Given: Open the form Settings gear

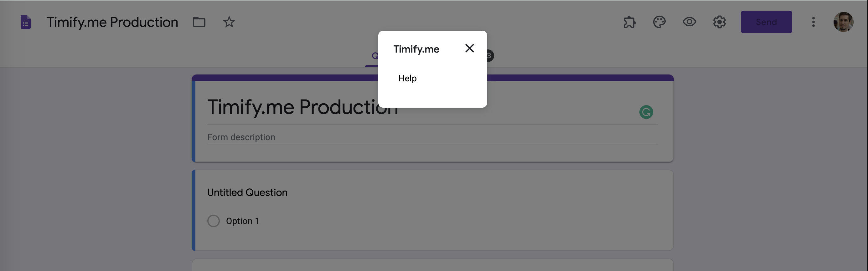Looking at the screenshot, I should click(x=719, y=22).
